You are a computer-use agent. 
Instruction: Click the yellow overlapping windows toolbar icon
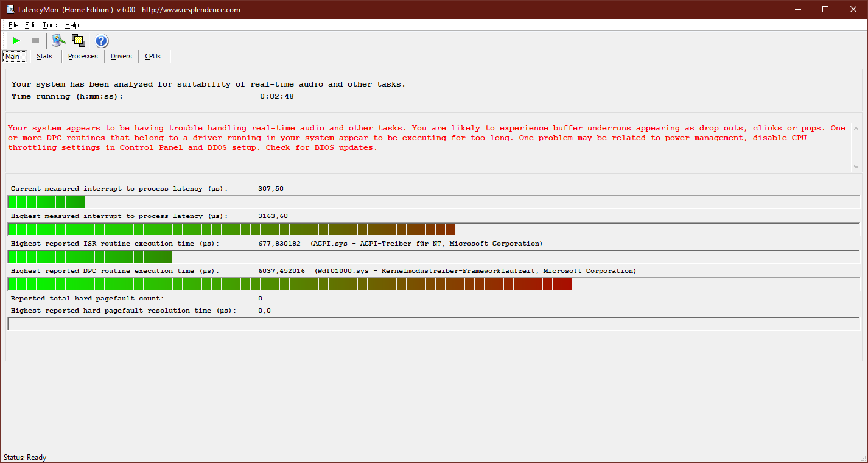tap(78, 41)
